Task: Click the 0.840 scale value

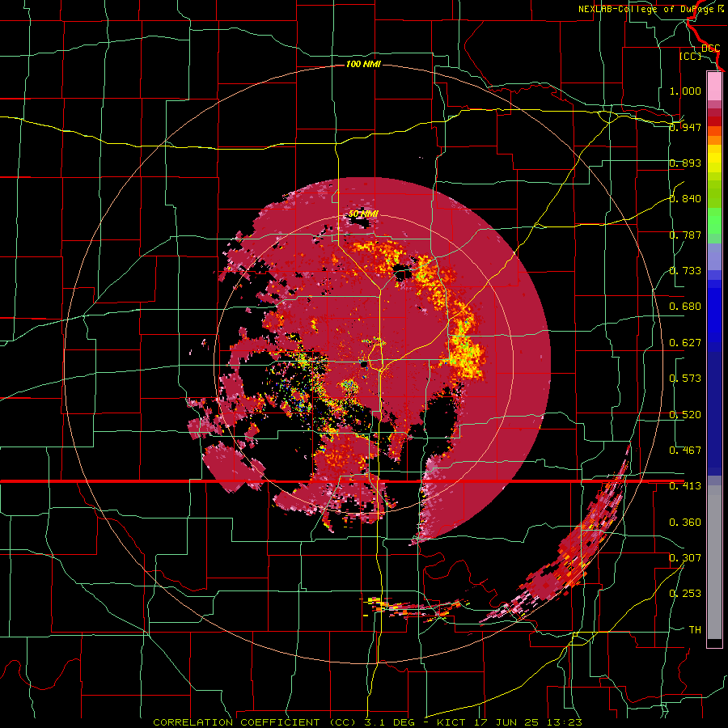Action: (x=685, y=199)
